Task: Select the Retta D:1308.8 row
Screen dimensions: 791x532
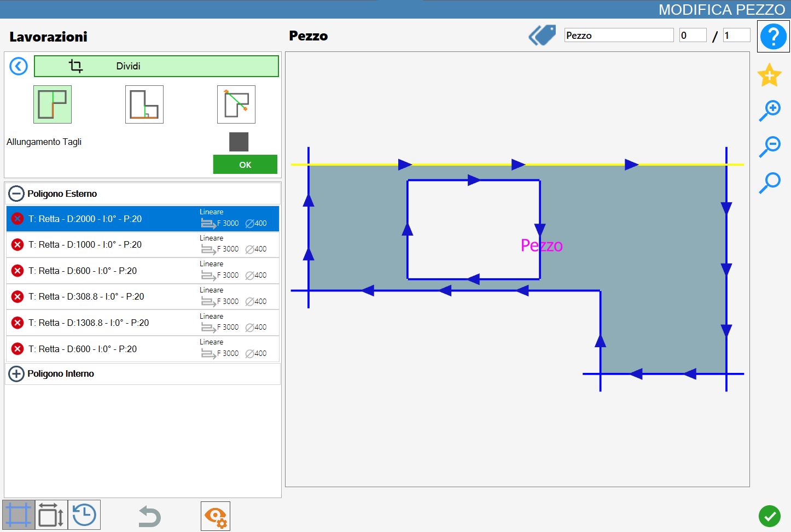Action: click(143, 323)
